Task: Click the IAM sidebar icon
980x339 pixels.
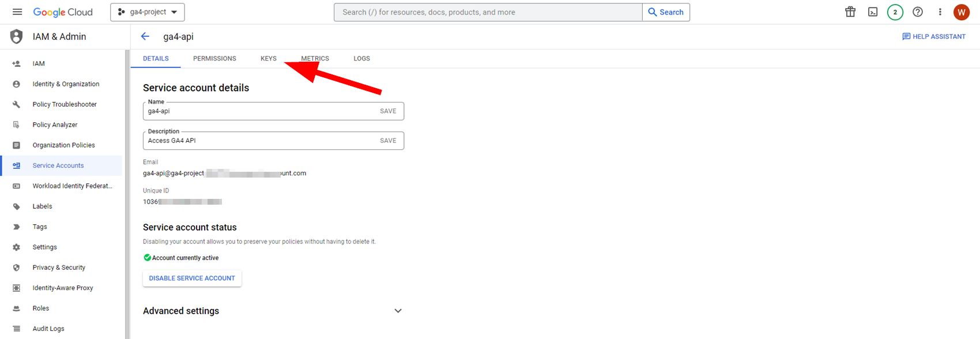Action: point(17,63)
